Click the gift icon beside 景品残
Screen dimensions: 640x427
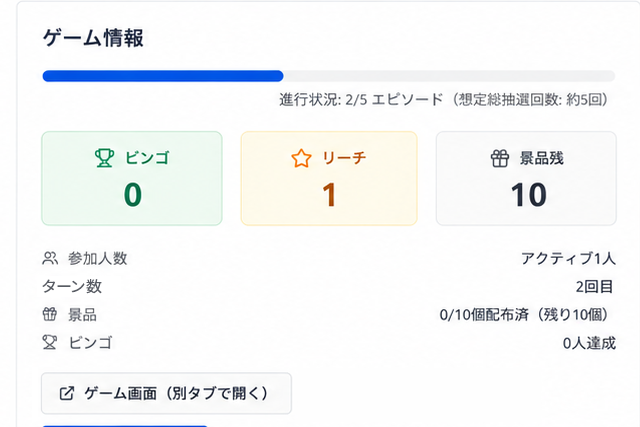[500, 158]
